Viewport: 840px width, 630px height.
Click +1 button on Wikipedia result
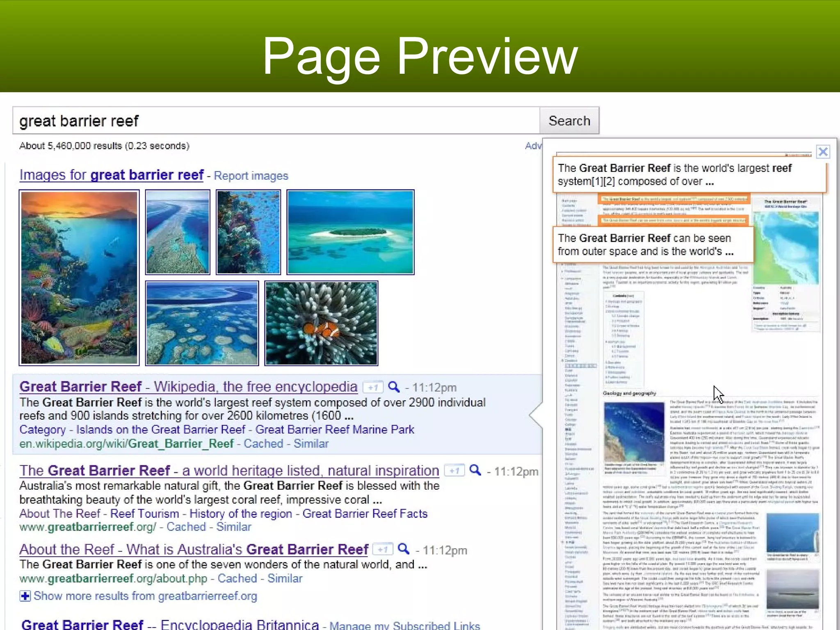tap(373, 387)
